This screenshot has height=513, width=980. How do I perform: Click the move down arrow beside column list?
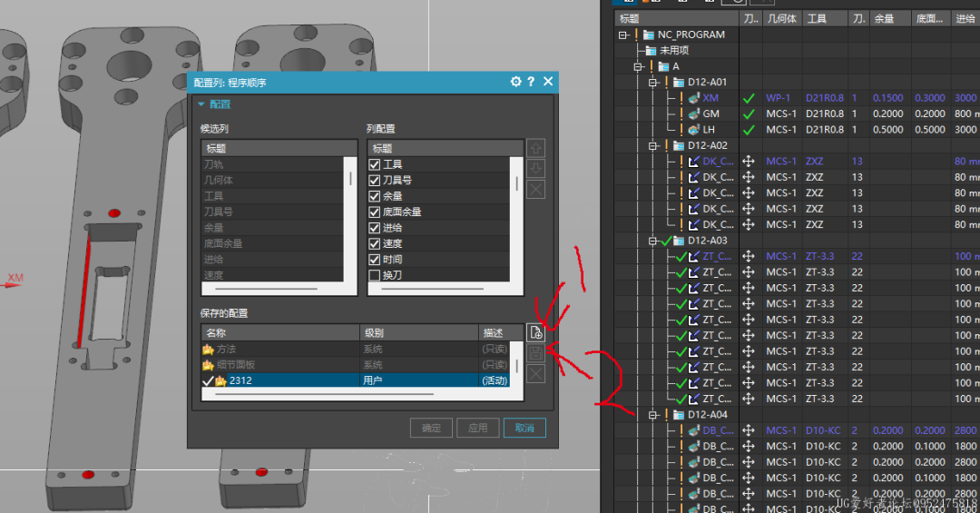(535, 169)
